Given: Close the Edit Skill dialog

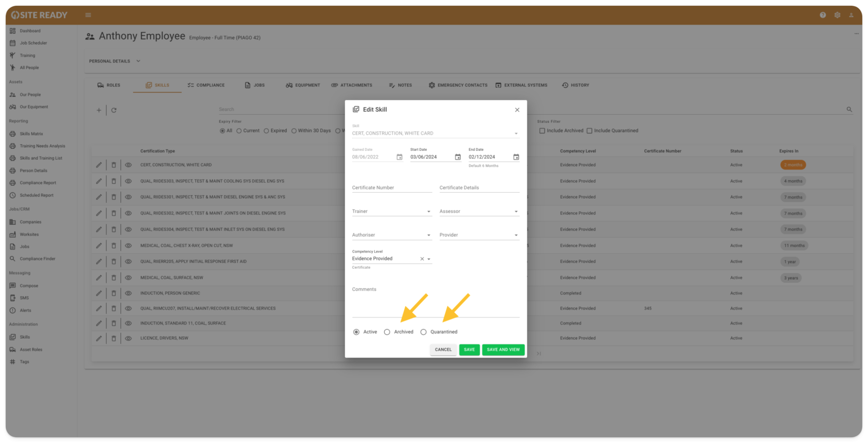Looking at the screenshot, I should [x=517, y=110].
